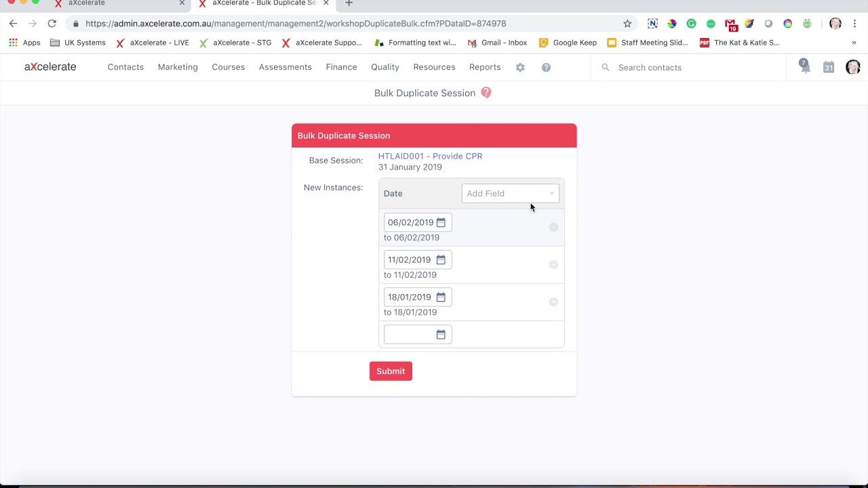This screenshot has height=488, width=868.
Task: Open the Assessments menu
Action: pyautogui.click(x=285, y=67)
